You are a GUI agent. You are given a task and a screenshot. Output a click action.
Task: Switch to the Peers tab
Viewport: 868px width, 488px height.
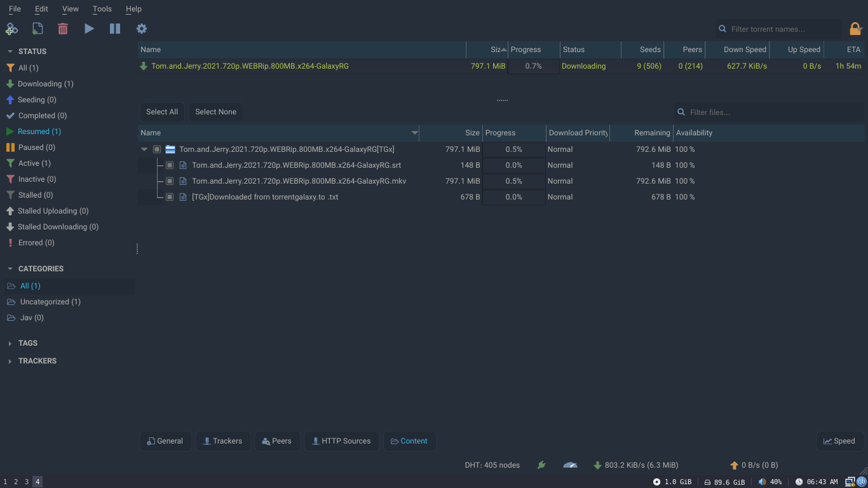coord(278,440)
